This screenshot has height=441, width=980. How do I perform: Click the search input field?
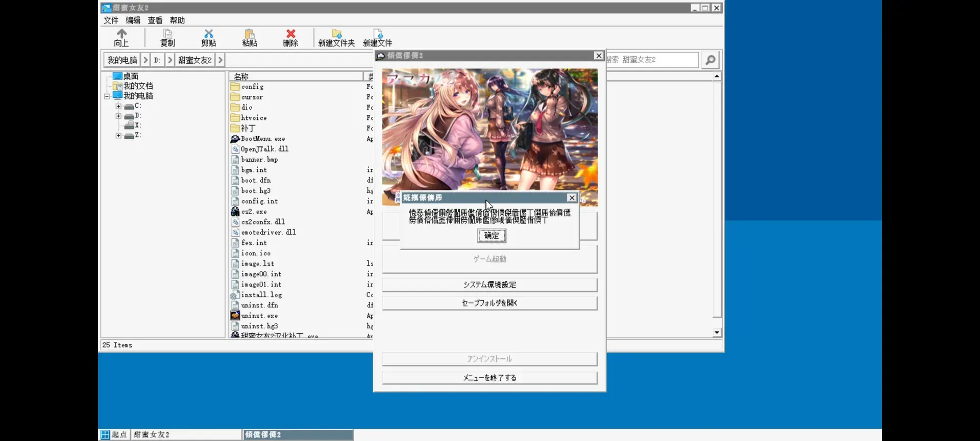(x=652, y=60)
